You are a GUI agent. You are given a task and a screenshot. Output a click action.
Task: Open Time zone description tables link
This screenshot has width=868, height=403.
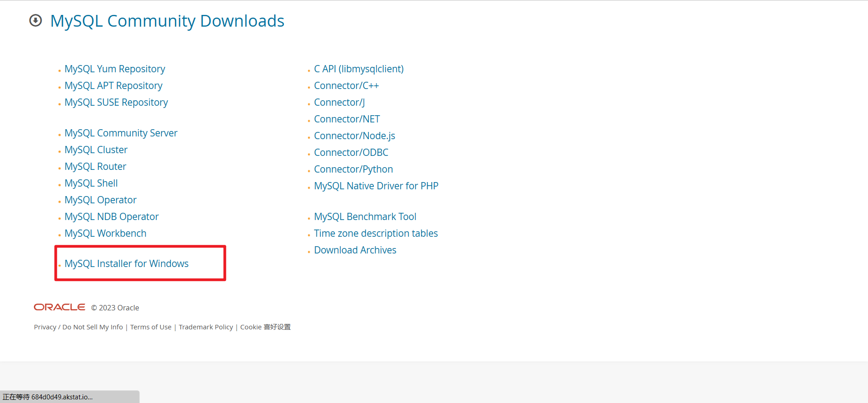376,234
